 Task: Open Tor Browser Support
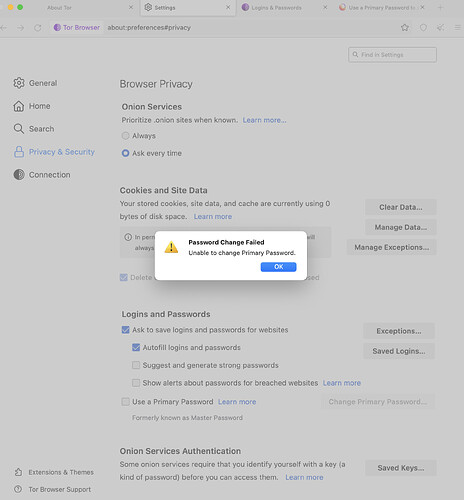(x=53, y=489)
